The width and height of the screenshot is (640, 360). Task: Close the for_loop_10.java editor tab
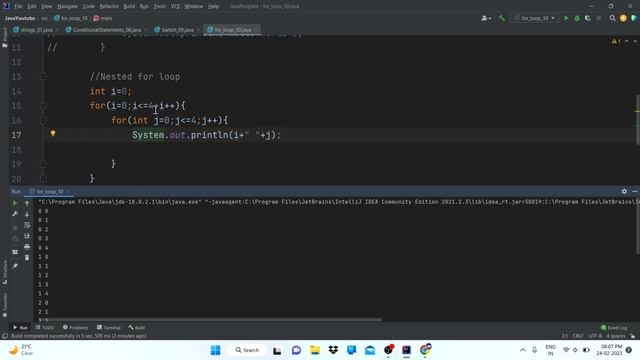point(256,30)
